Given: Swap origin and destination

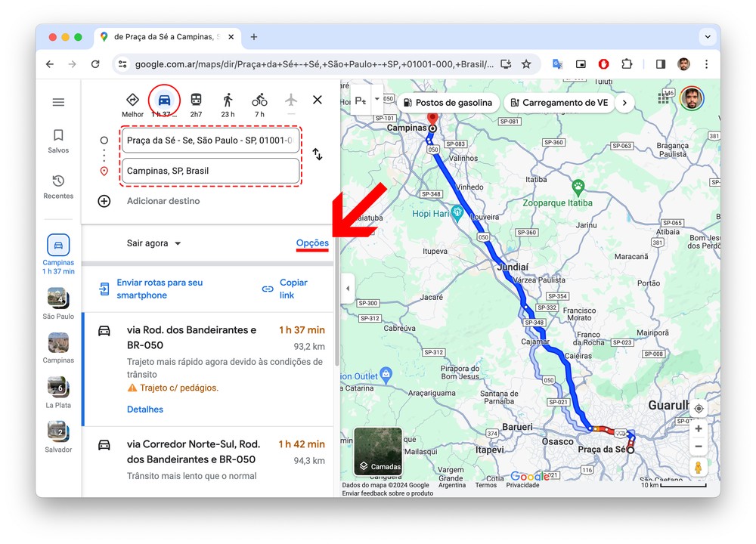Looking at the screenshot, I should point(318,154).
